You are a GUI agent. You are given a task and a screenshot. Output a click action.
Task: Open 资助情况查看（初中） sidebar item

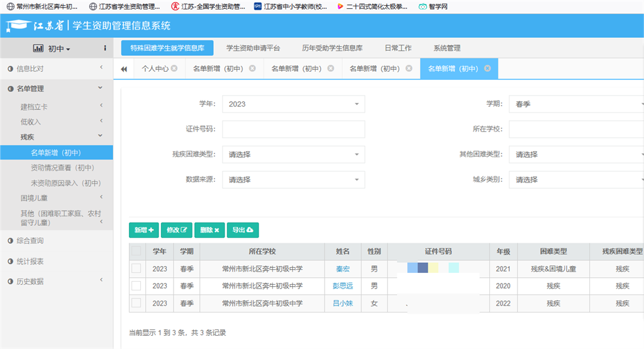(62, 167)
